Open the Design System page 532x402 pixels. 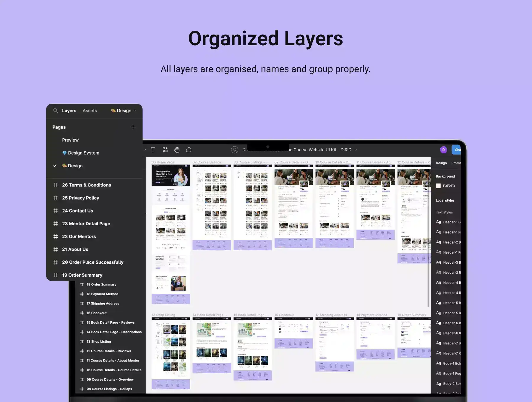83,153
